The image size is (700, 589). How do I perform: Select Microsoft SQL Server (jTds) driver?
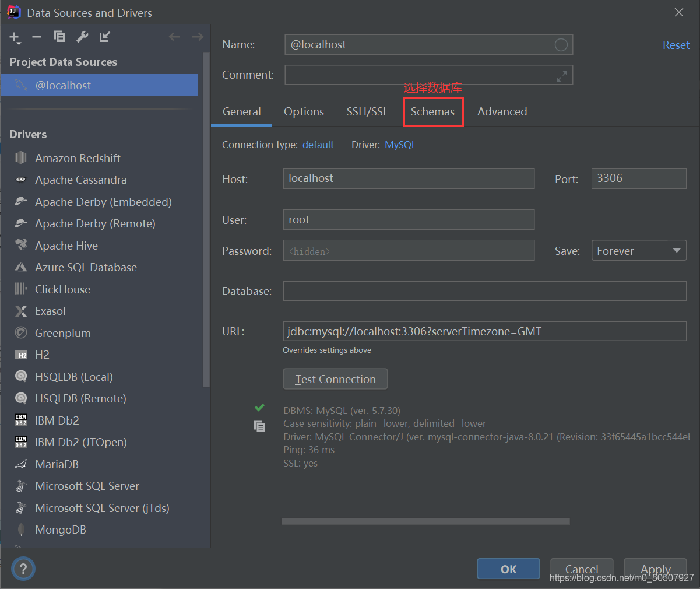coord(101,508)
